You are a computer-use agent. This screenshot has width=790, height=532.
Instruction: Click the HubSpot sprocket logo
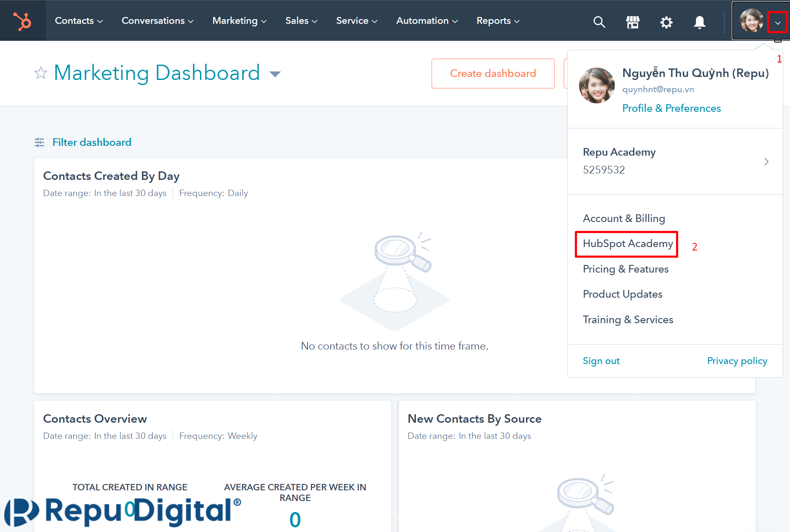(22, 21)
